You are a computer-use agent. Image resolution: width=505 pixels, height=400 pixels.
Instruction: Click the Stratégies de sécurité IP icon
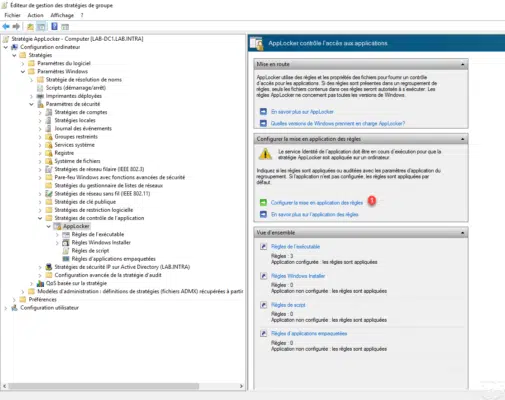pos(49,267)
